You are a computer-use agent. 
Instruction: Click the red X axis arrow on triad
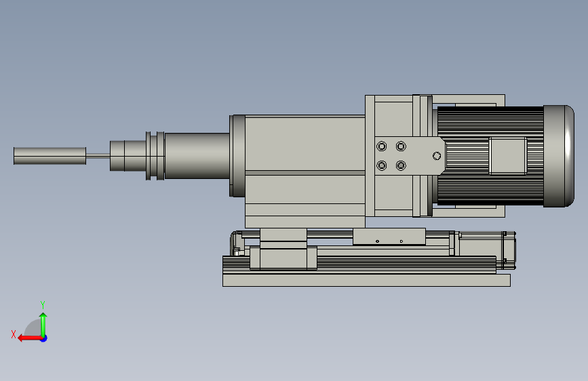click(x=30, y=338)
